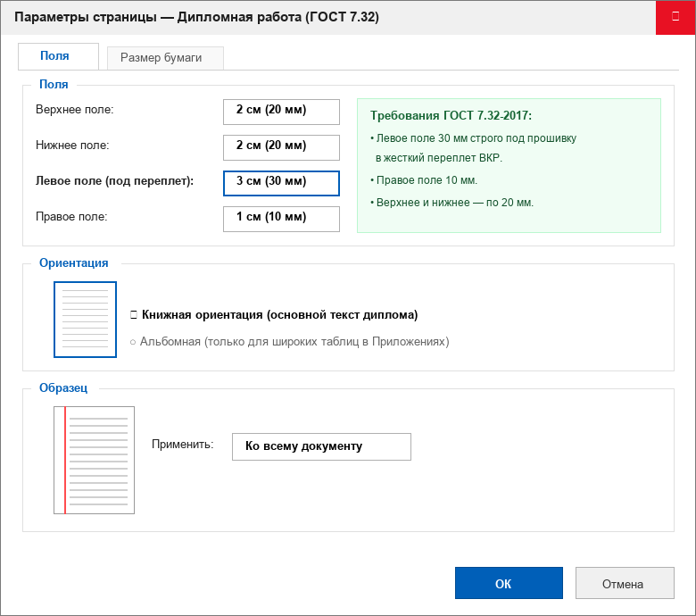Confirm settings with the ОК button
This screenshot has height=616, width=696.
(509, 583)
